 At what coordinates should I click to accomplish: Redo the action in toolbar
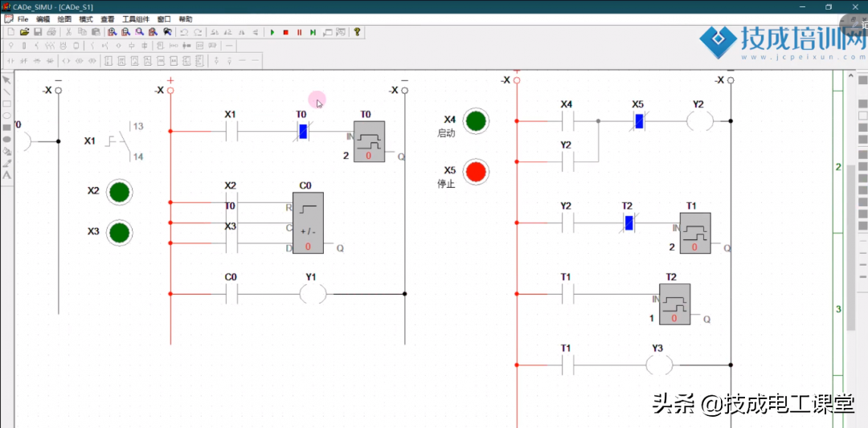pos(199,32)
